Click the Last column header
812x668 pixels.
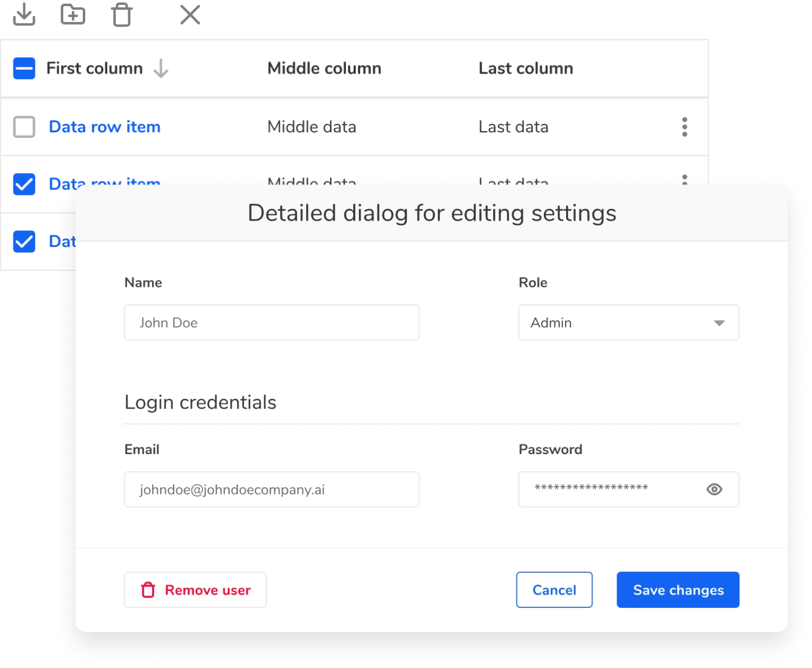(526, 69)
